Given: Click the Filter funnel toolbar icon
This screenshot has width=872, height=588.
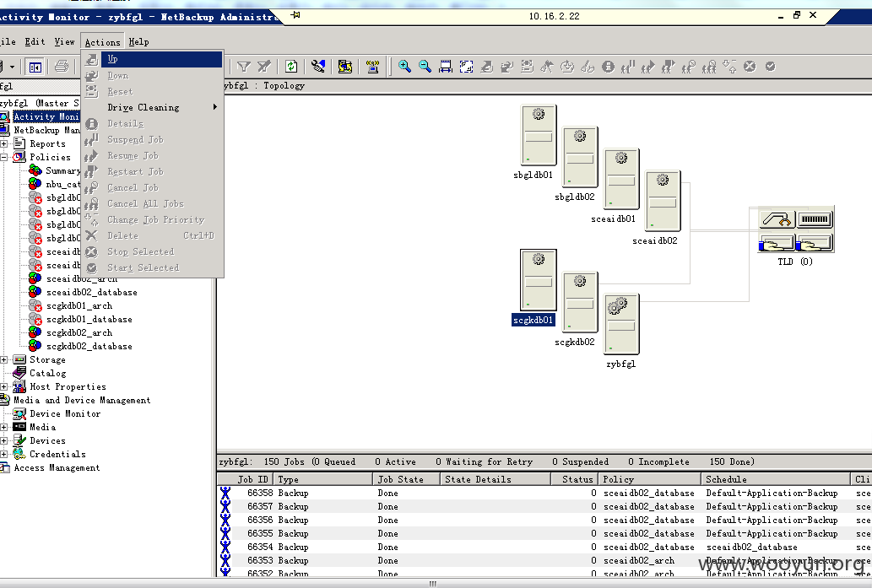Looking at the screenshot, I should tap(243, 67).
